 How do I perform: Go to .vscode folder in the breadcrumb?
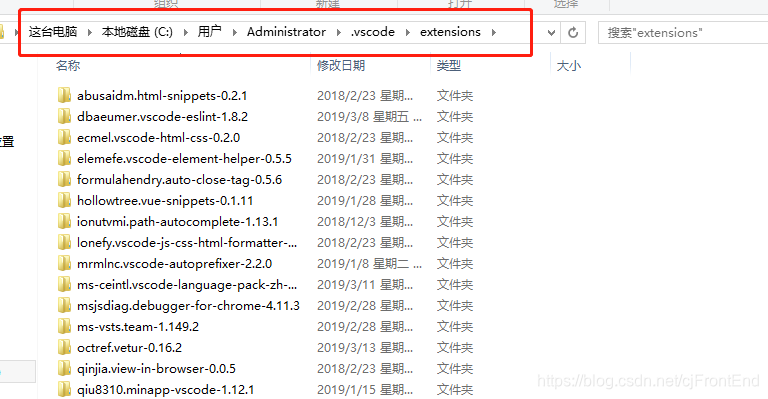point(373,32)
